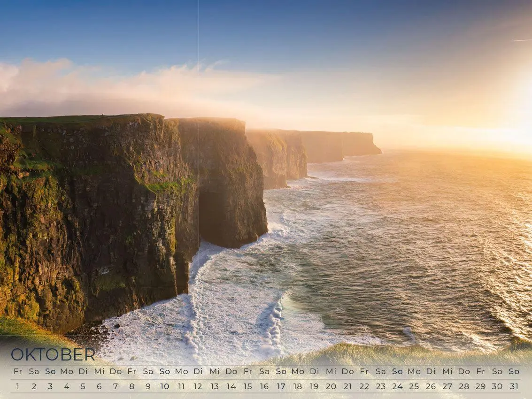Image resolution: width=532 pixels, height=399 pixels.
Task: Choose date number 5
Action: coord(83,386)
